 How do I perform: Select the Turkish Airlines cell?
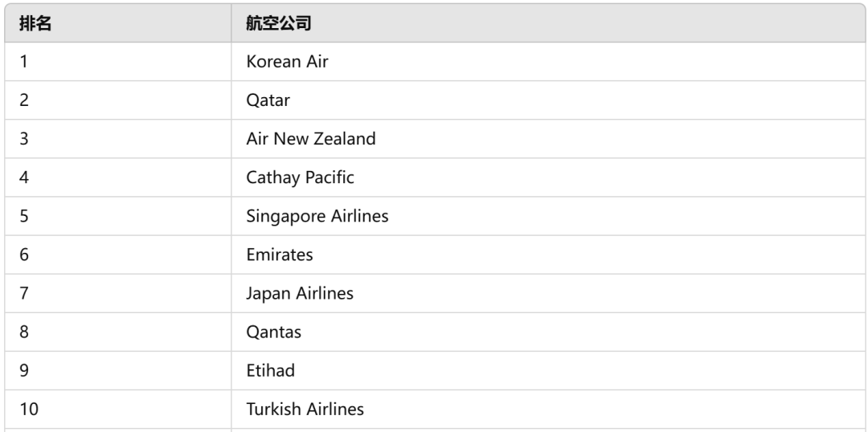pyautogui.click(x=548, y=410)
